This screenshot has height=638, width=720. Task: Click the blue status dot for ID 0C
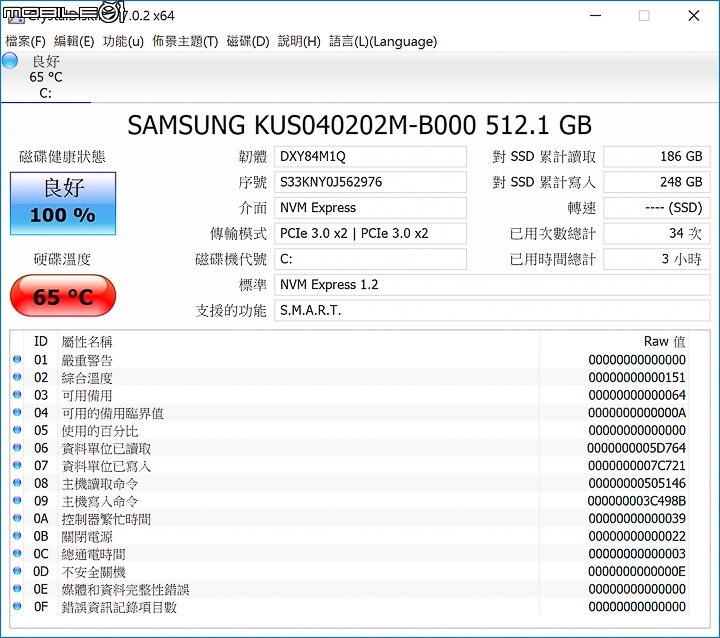[x=17, y=553]
